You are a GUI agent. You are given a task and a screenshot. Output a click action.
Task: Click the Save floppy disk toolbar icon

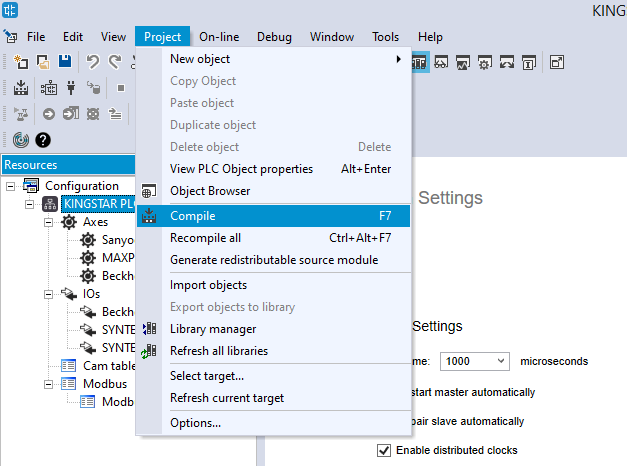click(x=64, y=62)
